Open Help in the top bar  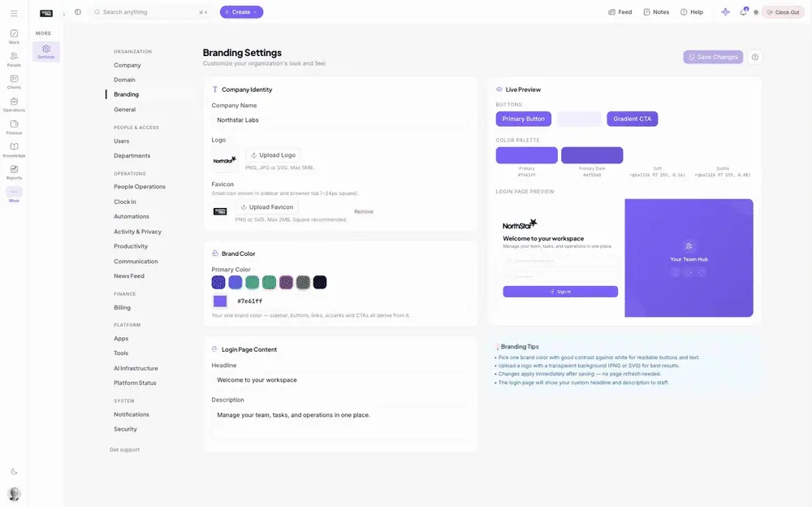692,12
